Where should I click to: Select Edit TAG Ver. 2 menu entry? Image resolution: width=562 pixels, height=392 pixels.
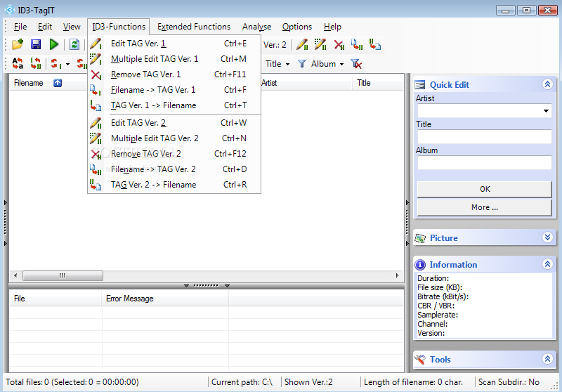pyautogui.click(x=175, y=123)
